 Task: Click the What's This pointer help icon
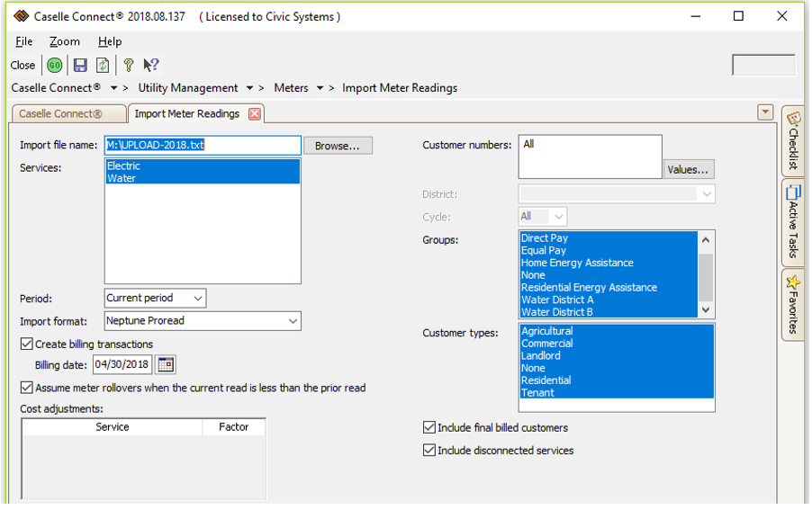[x=151, y=65]
